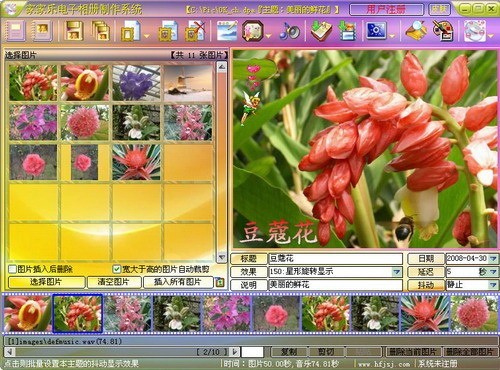Click the new album notebook icon
The image size is (500, 370).
[x=15, y=31]
